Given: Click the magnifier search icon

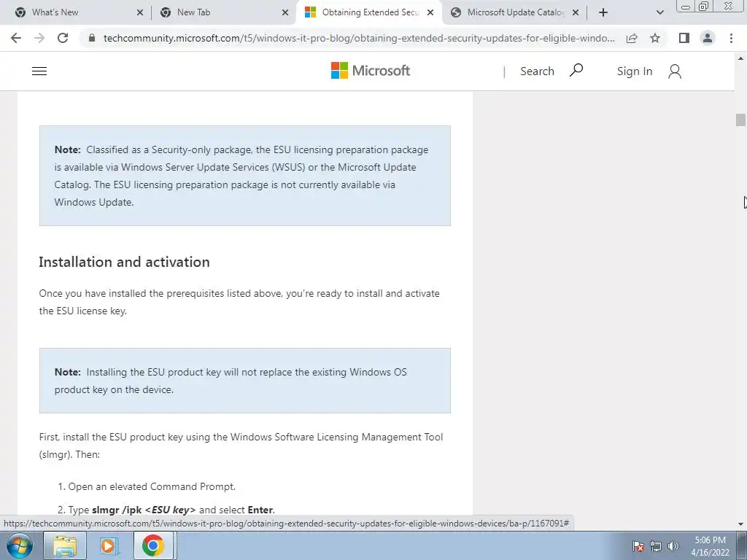Looking at the screenshot, I should point(576,71).
